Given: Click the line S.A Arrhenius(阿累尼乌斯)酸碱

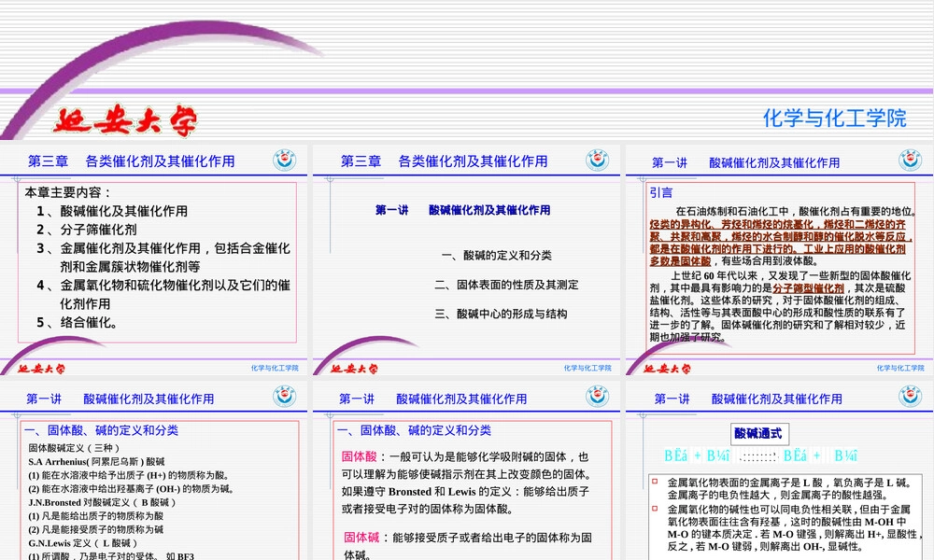Looking at the screenshot, I should 96,461.
